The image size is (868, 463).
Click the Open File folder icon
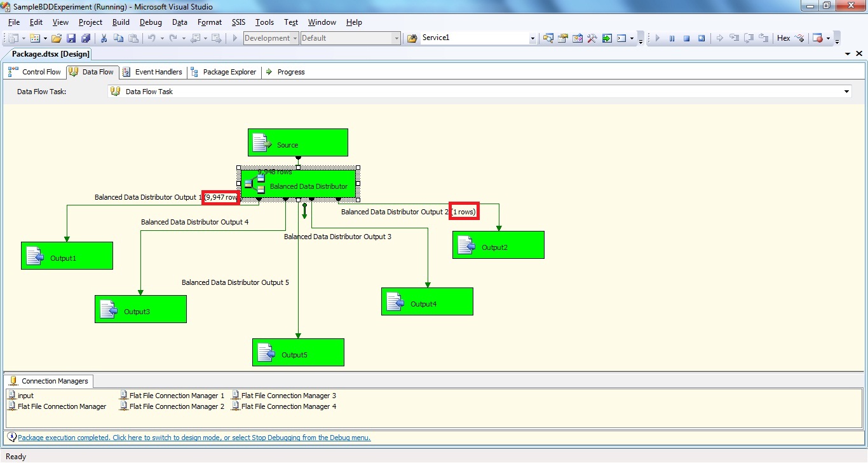57,38
